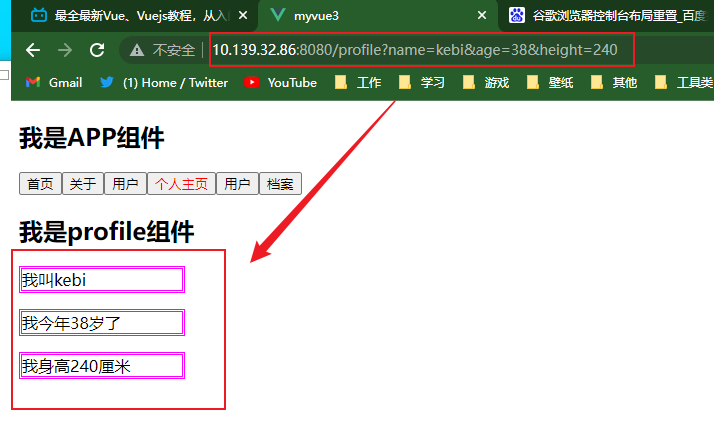Screen dimensions: 714x442
Task: Open the 壁纸 bookmark folder
Action: tap(550, 82)
